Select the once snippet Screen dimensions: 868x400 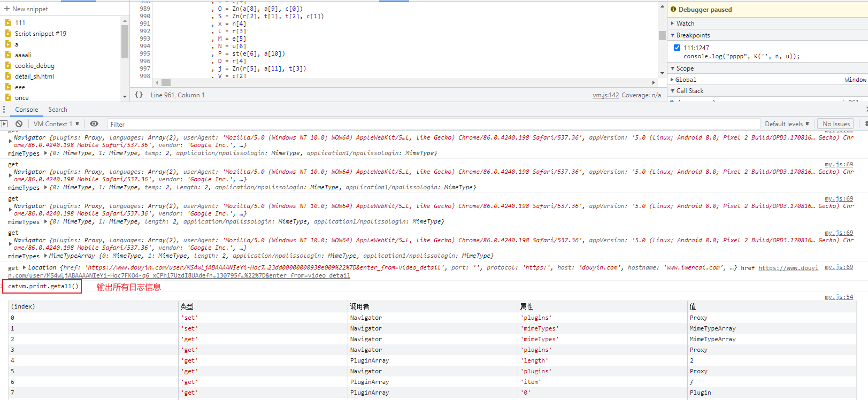(22, 98)
